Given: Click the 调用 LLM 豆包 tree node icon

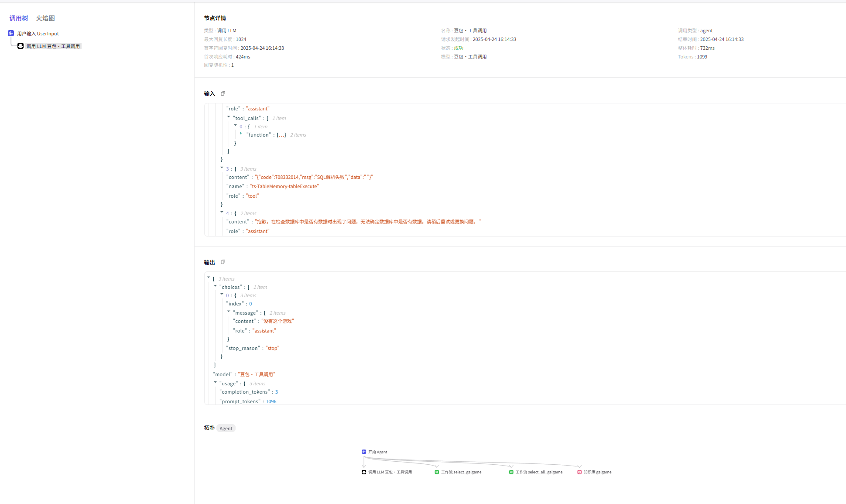Looking at the screenshot, I should (x=21, y=46).
